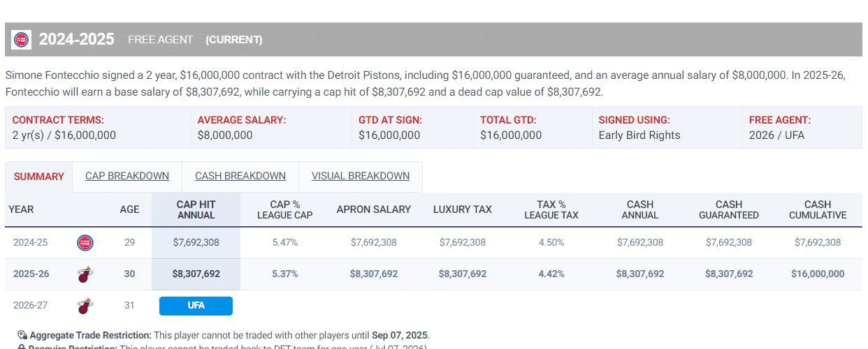Click the blue UFA badge
The width and height of the screenshot is (868, 349).
point(196,306)
